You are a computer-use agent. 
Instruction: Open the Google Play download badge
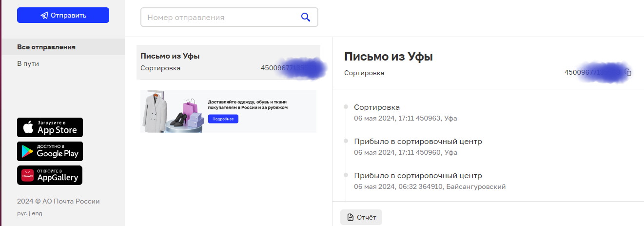(50, 151)
